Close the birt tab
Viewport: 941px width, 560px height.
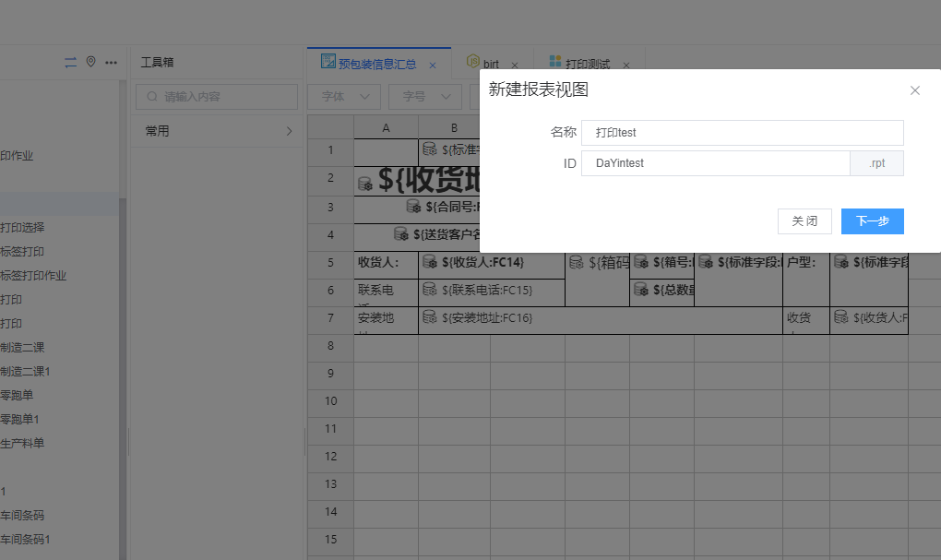coord(515,66)
